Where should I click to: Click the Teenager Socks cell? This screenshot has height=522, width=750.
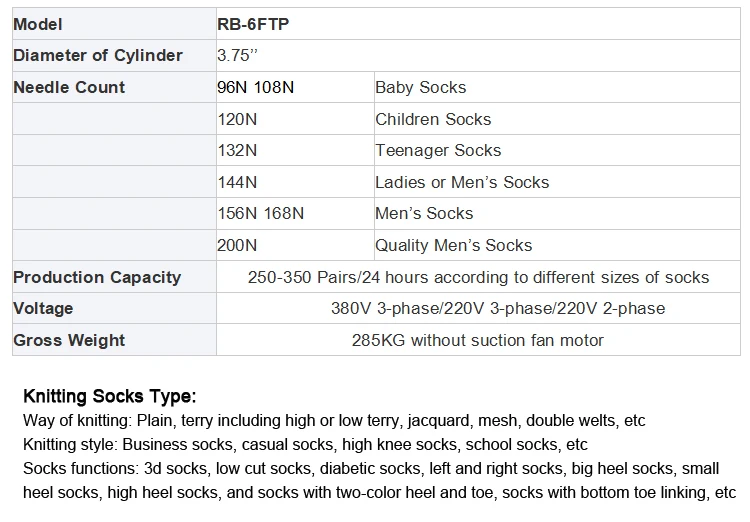438,151
